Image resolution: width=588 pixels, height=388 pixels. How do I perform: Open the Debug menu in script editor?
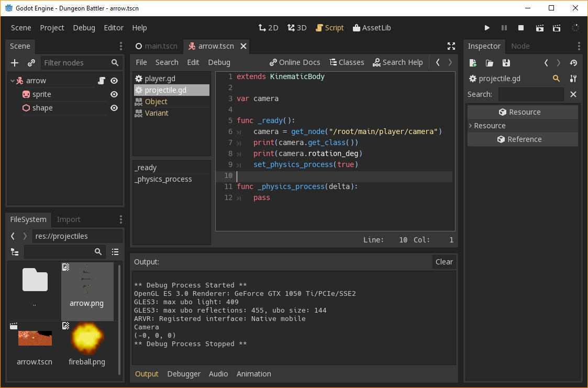[219, 62]
